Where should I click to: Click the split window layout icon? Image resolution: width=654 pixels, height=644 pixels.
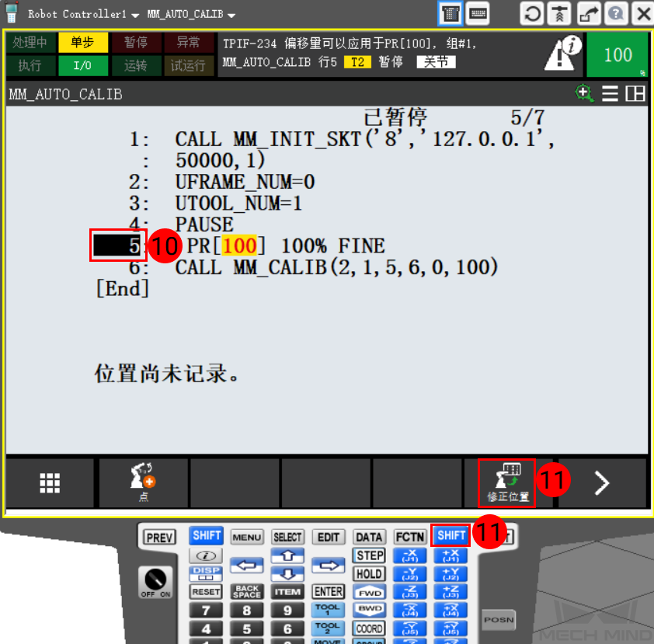pyautogui.click(x=635, y=93)
